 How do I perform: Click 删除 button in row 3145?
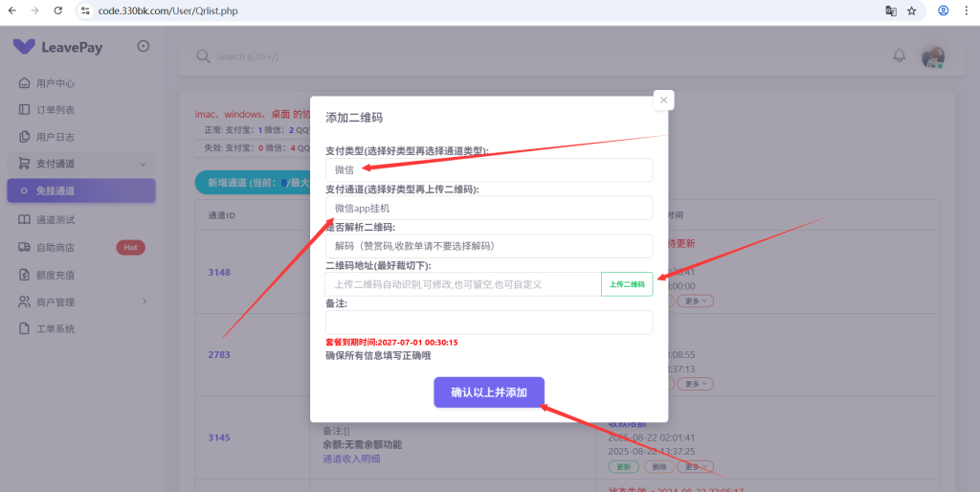[659, 466]
